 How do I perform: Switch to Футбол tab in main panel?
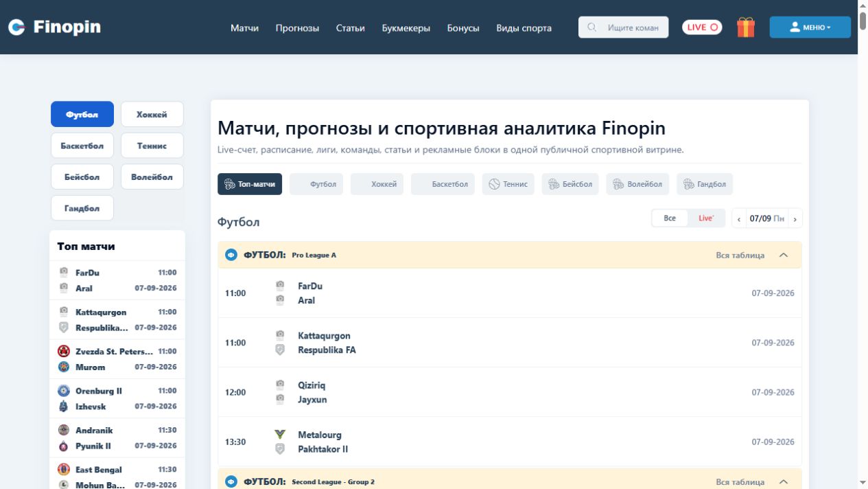click(x=316, y=184)
